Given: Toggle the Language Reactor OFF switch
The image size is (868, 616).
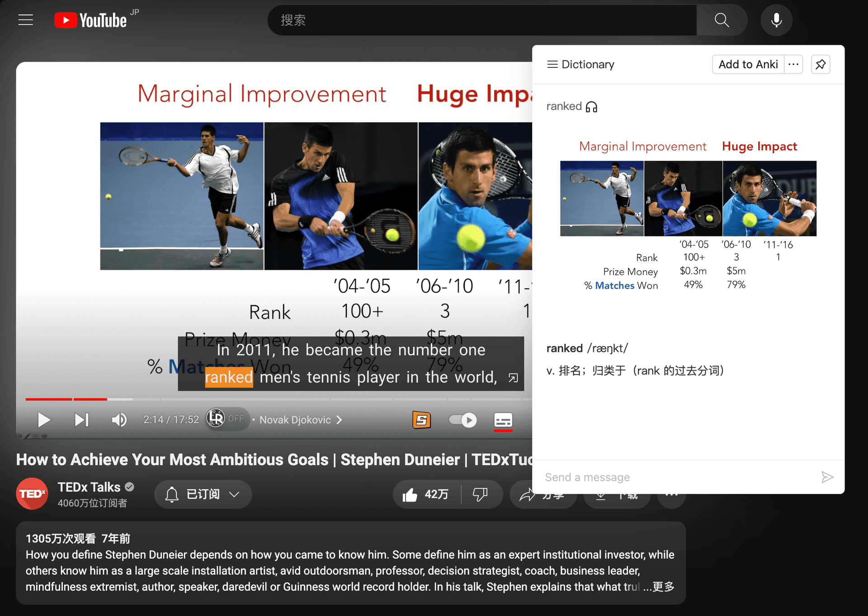Looking at the screenshot, I should (227, 419).
